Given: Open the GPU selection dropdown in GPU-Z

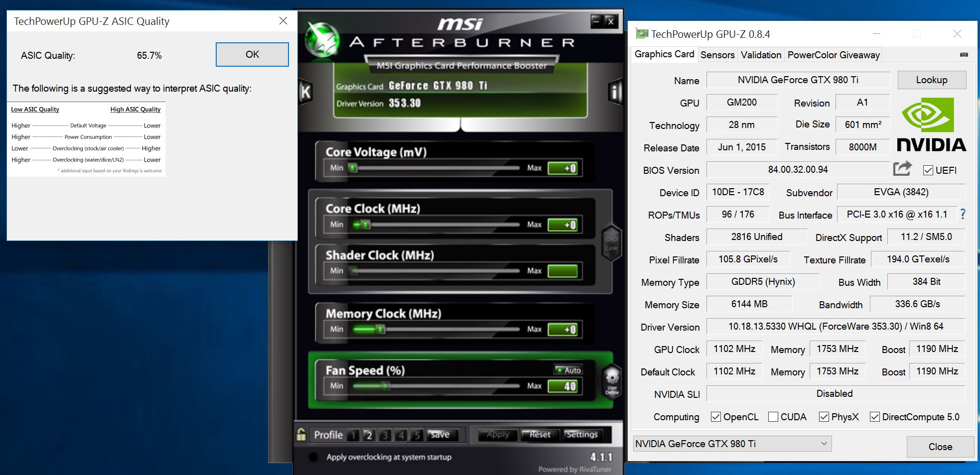Looking at the screenshot, I should click(x=732, y=444).
